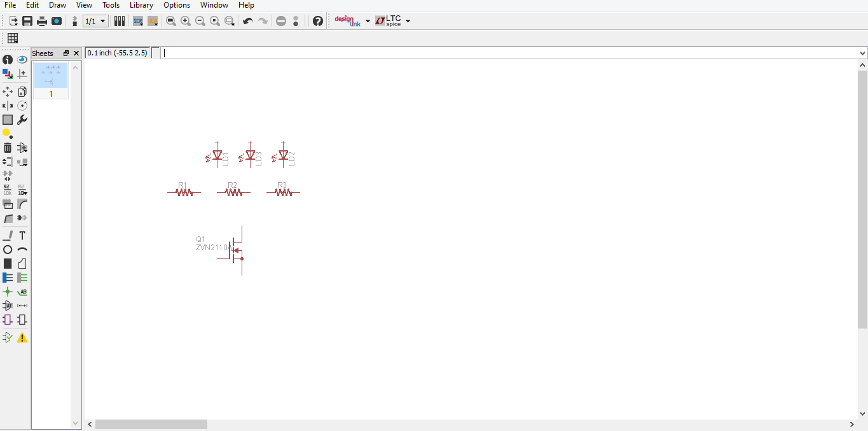Select the Circle tool
This screenshot has height=431, width=868.
tap(8, 250)
